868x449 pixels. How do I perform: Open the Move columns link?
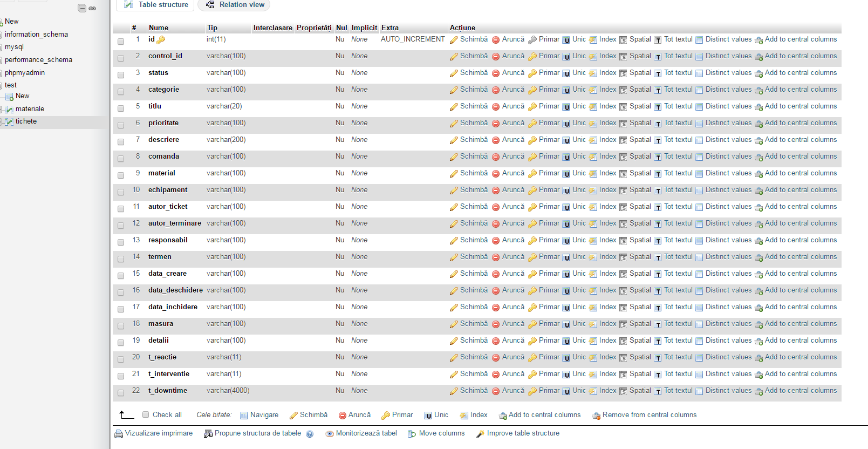[441, 433]
